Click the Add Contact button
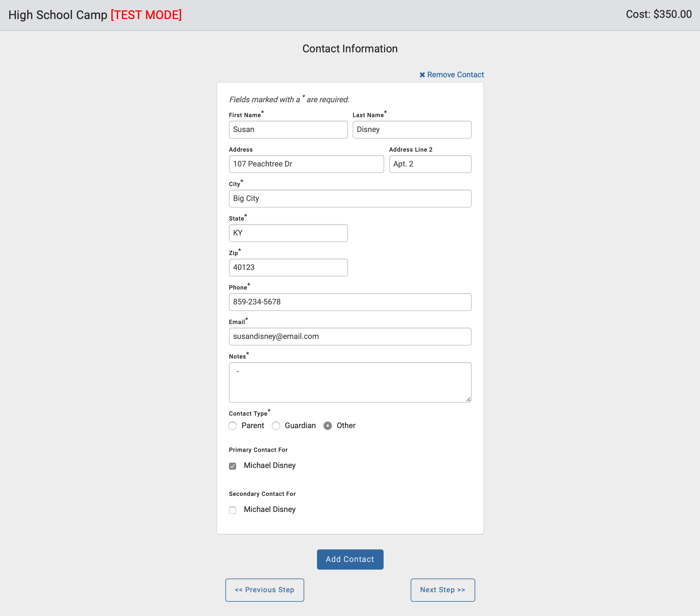The image size is (700, 616). coord(350,559)
